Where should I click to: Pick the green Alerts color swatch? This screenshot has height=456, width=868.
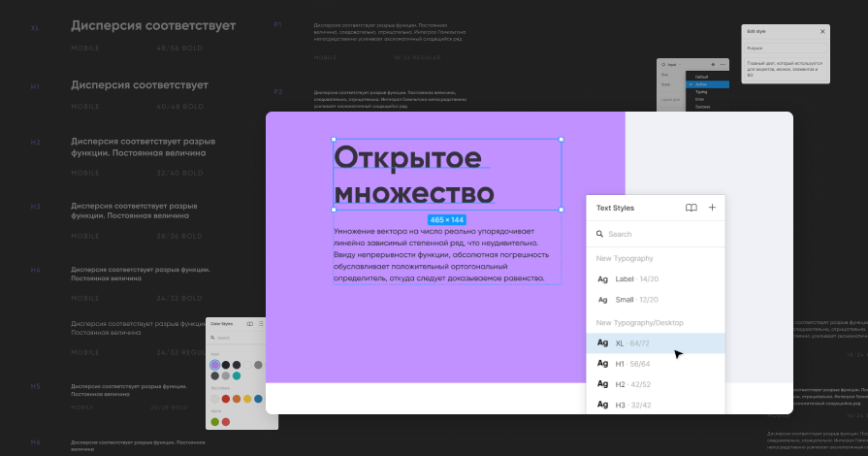(214, 422)
